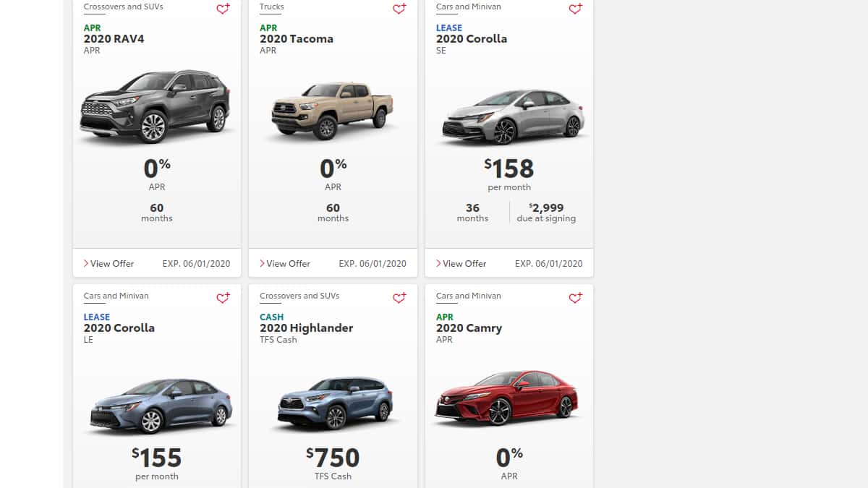This screenshot has width=868, height=488.
Task: Click heart icon on Corolla SE card
Action: point(575,9)
